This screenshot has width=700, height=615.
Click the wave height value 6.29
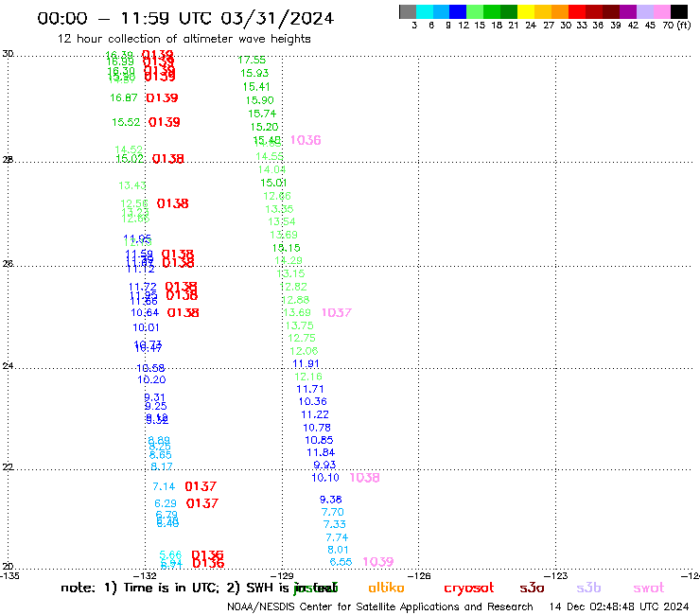(166, 503)
